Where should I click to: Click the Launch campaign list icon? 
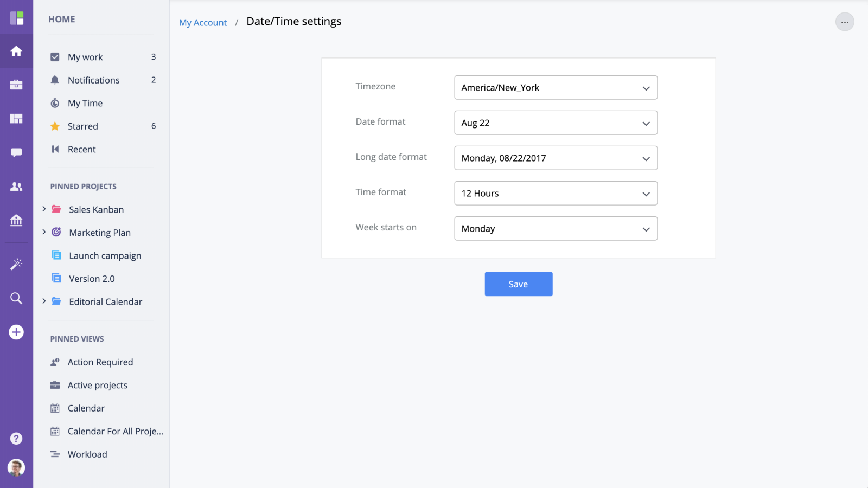point(56,255)
